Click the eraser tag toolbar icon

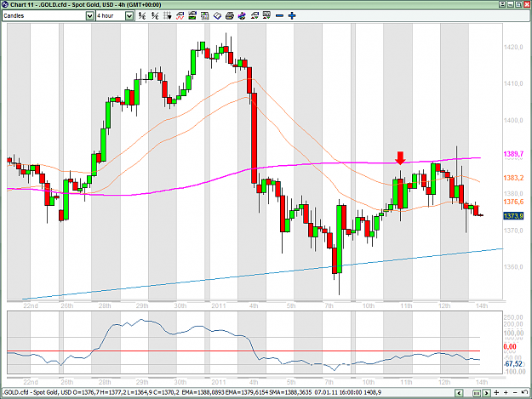[217, 15]
